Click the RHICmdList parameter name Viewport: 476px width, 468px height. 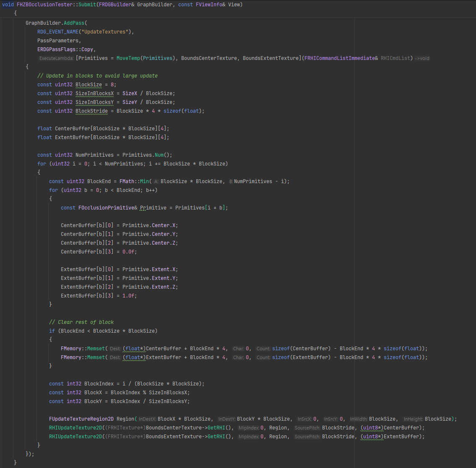tap(395, 58)
